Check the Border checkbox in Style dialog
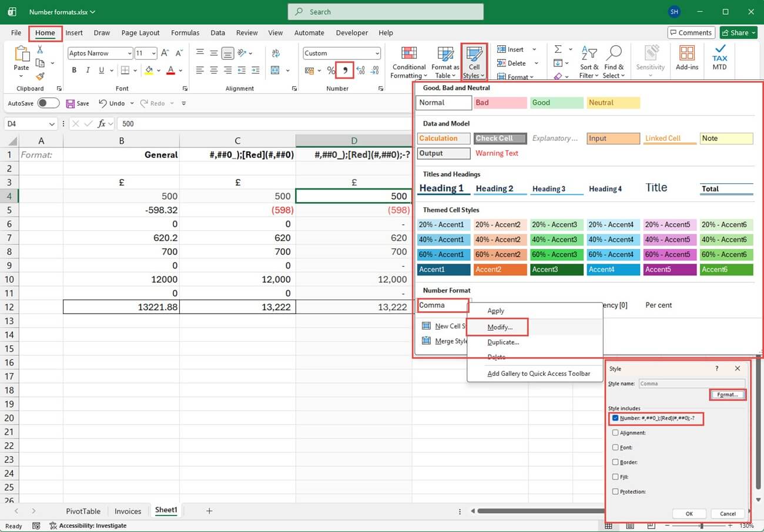The image size is (764, 532). (x=615, y=462)
